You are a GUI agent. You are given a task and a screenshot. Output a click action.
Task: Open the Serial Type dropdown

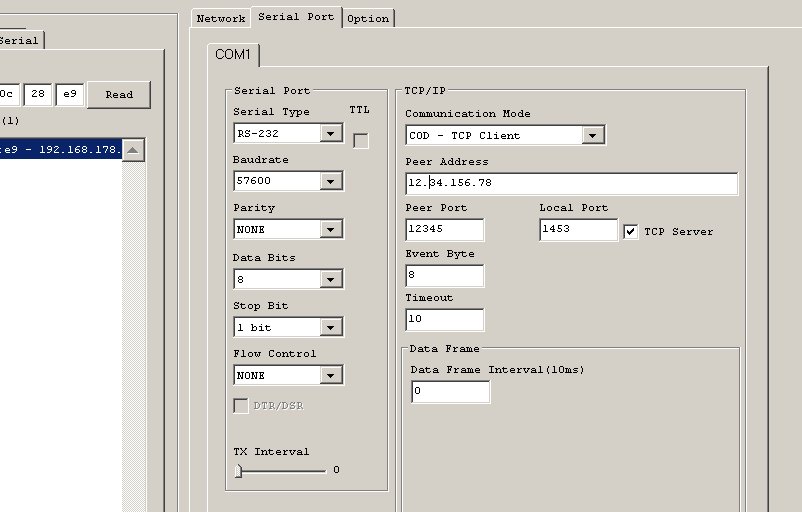tap(332, 133)
